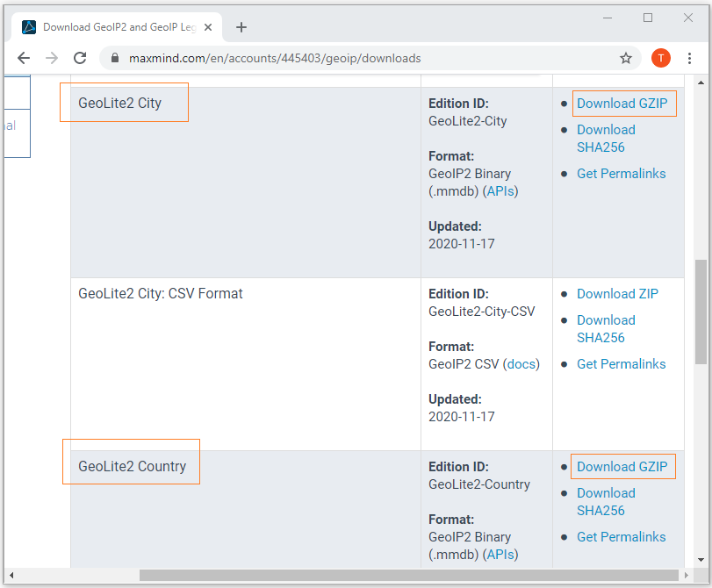Reload the MaxMind downloads page

click(x=80, y=58)
